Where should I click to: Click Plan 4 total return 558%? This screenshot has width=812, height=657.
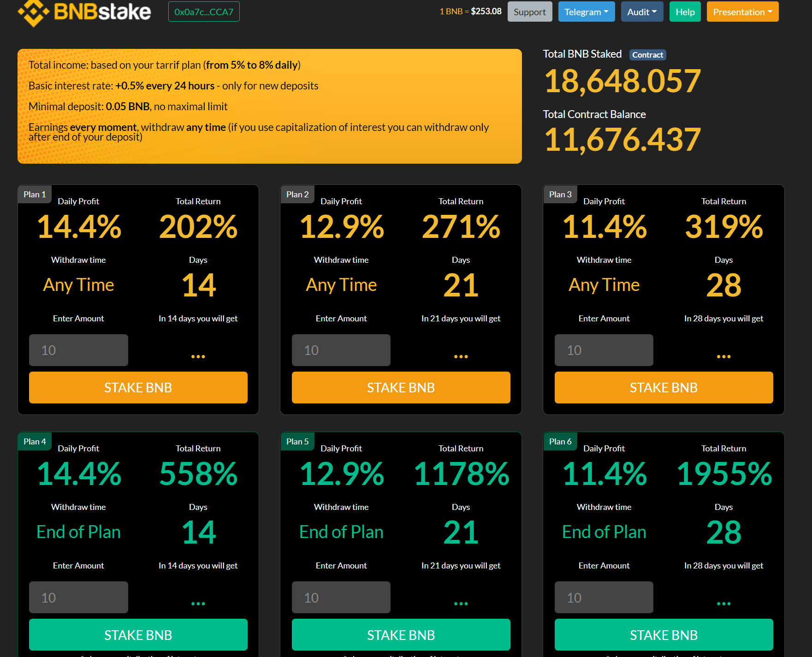pos(198,474)
